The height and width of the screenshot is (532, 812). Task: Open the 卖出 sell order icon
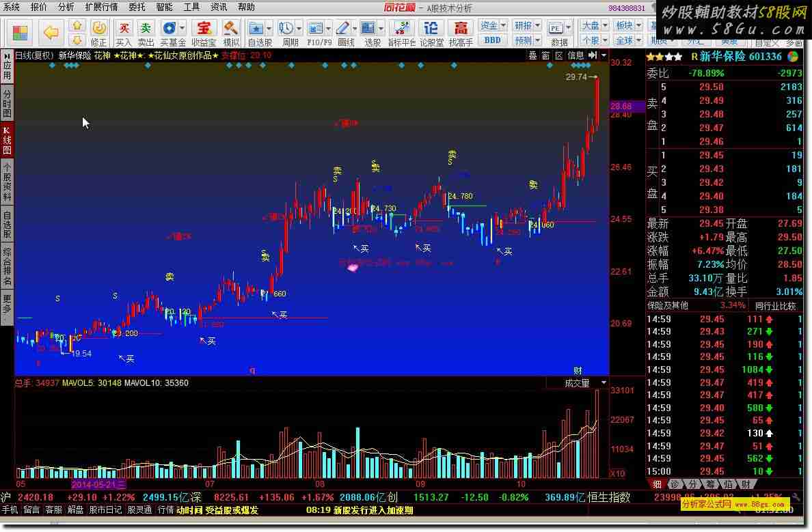coord(146,33)
